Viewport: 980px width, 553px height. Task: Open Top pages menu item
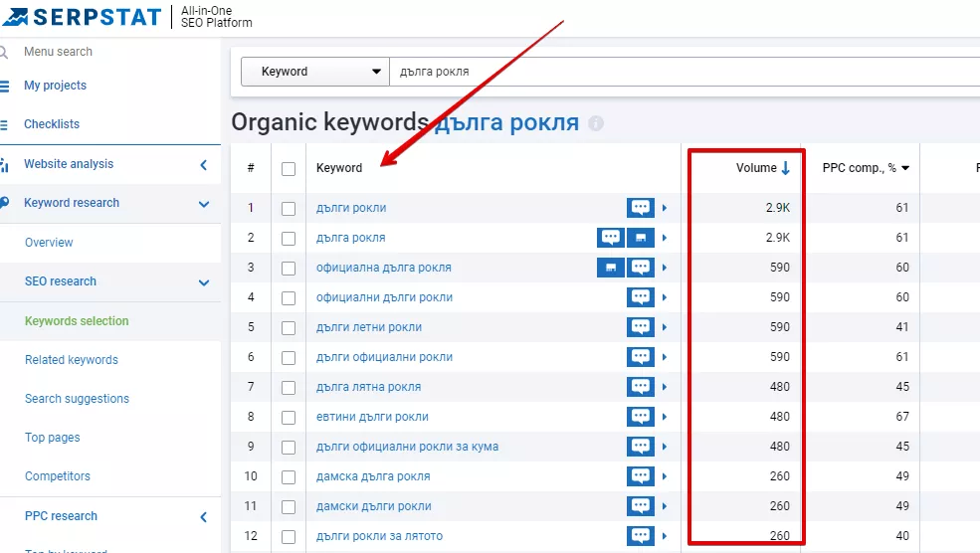[53, 438]
